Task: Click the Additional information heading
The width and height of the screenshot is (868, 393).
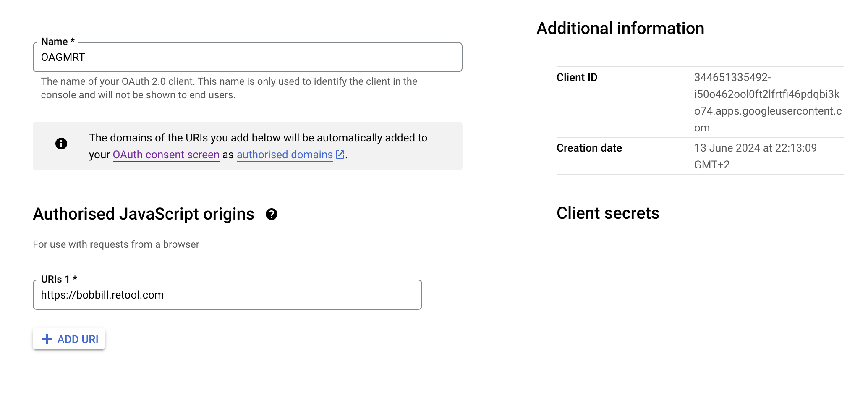Action: (620, 29)
